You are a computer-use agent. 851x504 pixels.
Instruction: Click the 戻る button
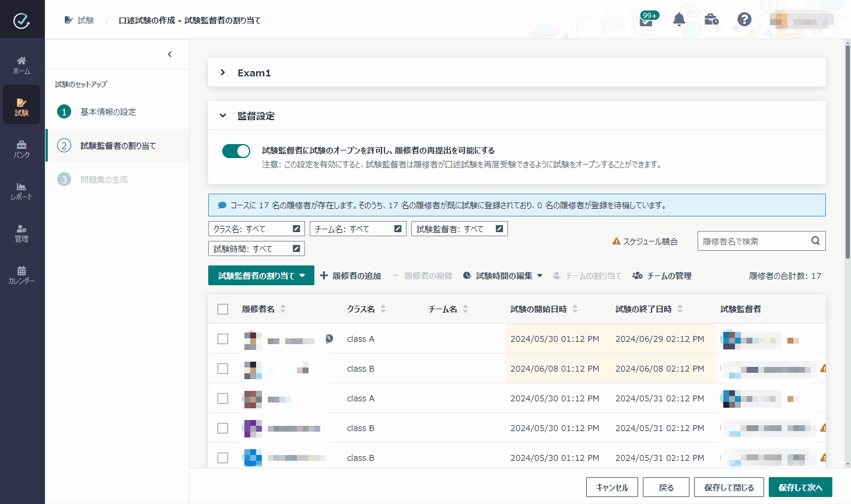[666, 487]
